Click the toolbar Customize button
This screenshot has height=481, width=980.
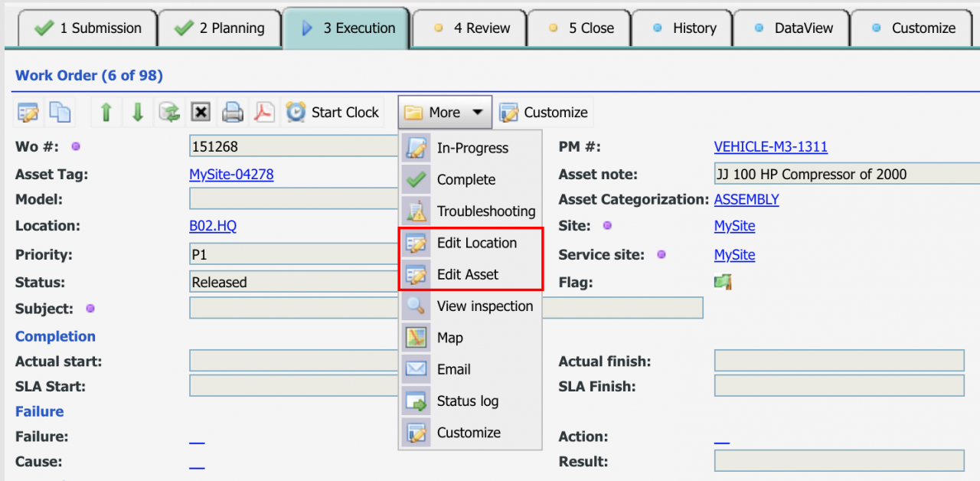[544, 113]
